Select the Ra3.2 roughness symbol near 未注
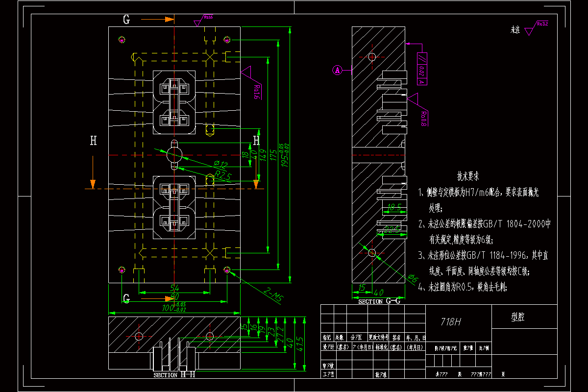 (537, 27)
